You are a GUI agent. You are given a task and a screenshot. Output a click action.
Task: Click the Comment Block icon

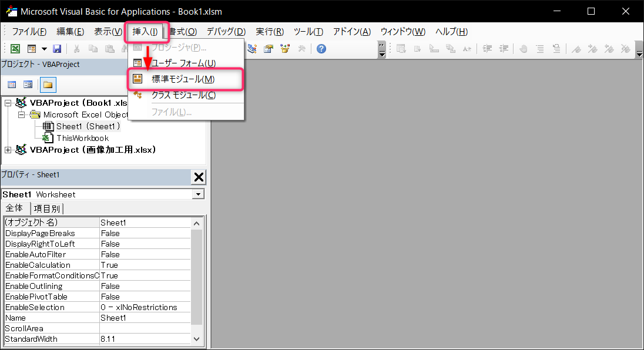click(x=540, y=49)
